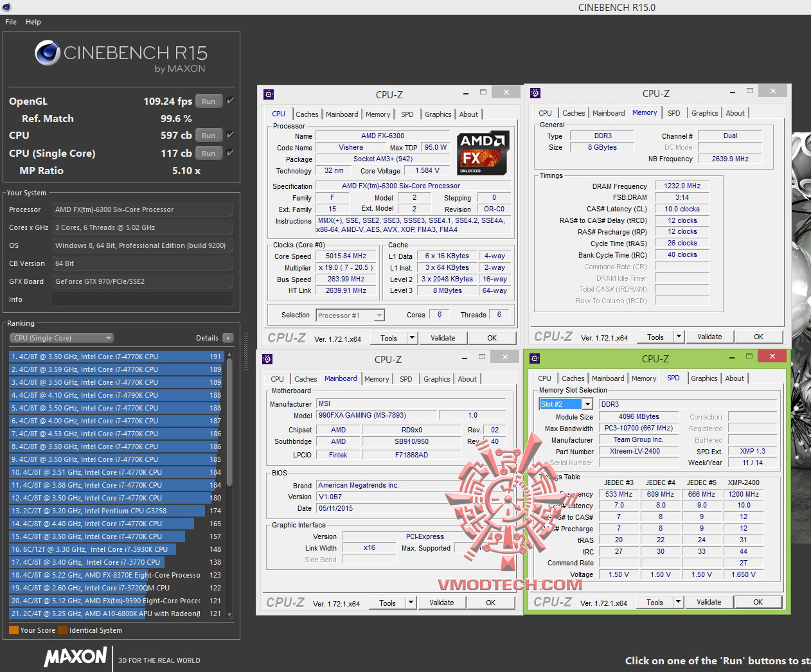Click the Team Group Inc. manufacturer value

point(637,439)
